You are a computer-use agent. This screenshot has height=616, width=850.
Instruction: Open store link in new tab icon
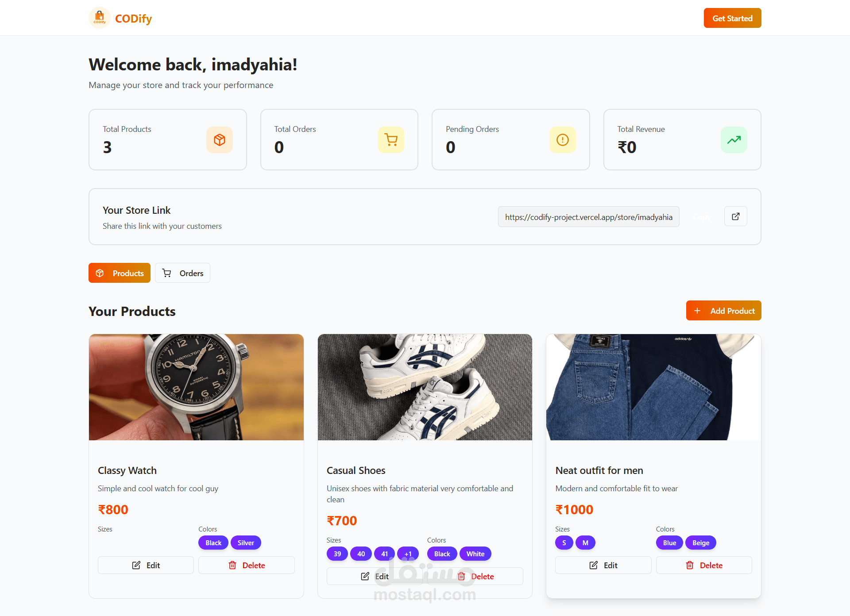[x=735, y=216]
